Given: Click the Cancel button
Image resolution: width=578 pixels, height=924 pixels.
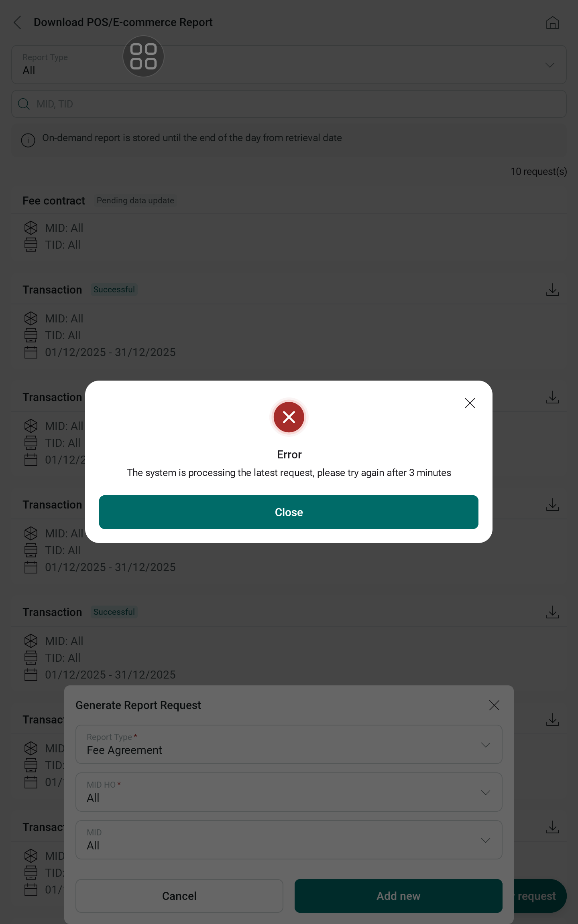Looking at the screenshot, I should [x=179, y=896].
